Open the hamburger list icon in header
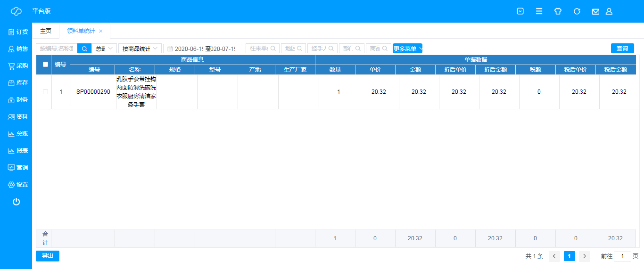644x269 pixels. (539, 11)
